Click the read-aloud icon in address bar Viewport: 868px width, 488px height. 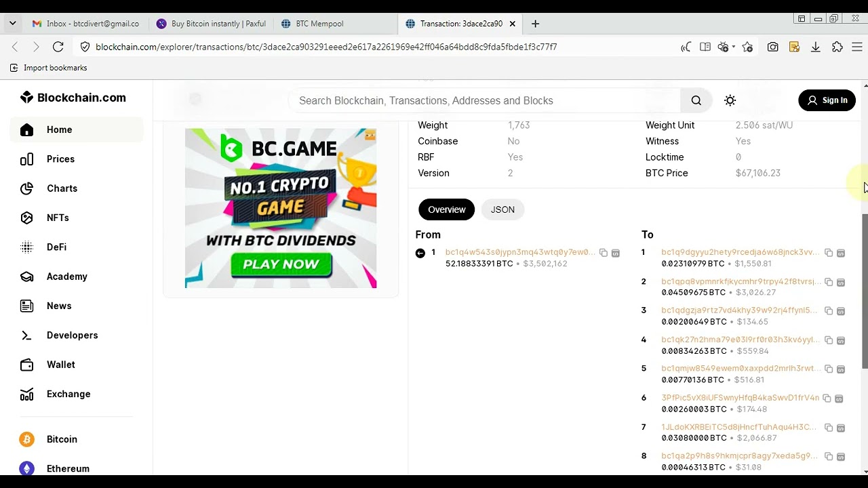tap(686, 47)
